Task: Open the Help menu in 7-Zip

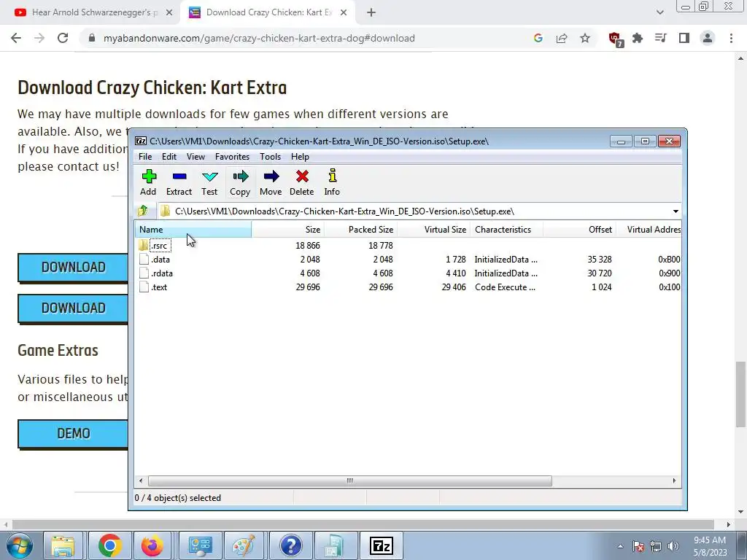Action: tap(300, 157)
